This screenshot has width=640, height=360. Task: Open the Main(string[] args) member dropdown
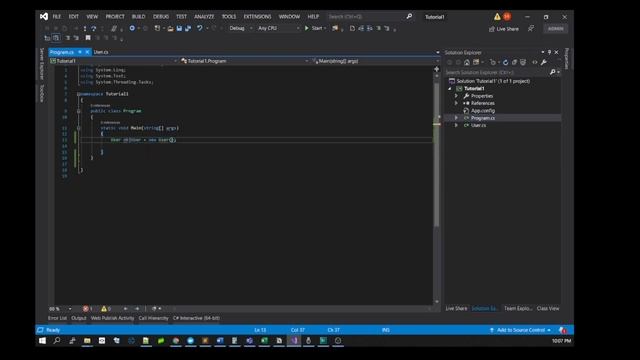point(376,61)
